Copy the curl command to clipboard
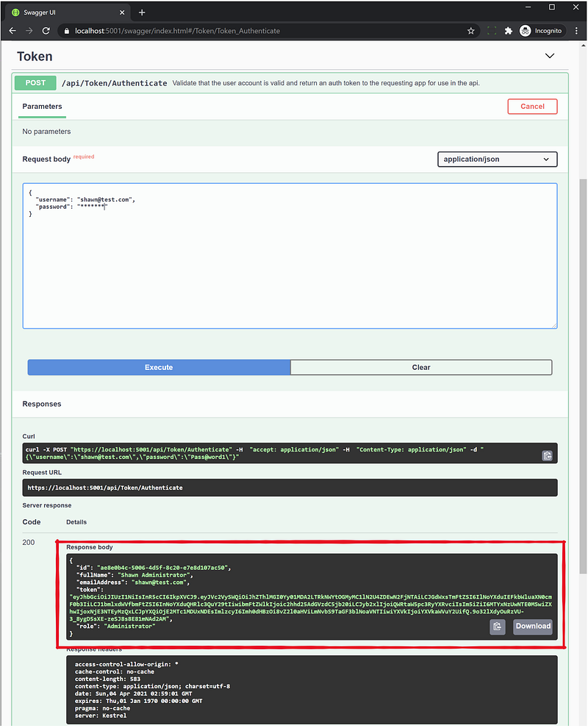 pos(547,456)
